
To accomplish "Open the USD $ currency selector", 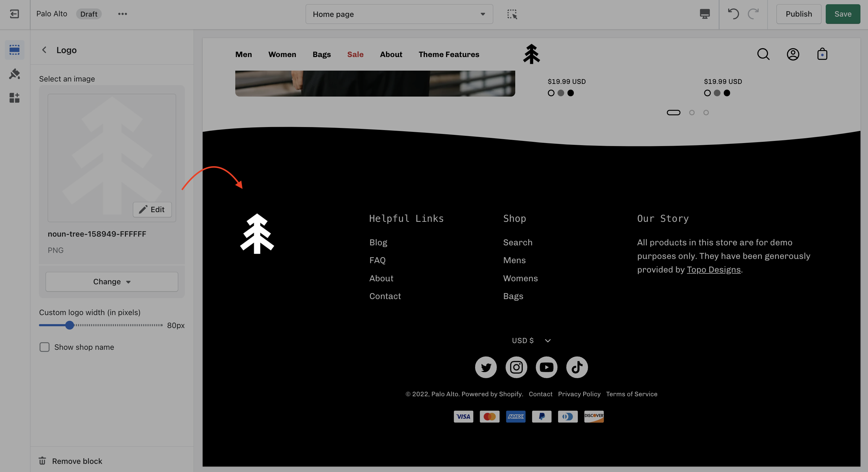I will 531,341.
